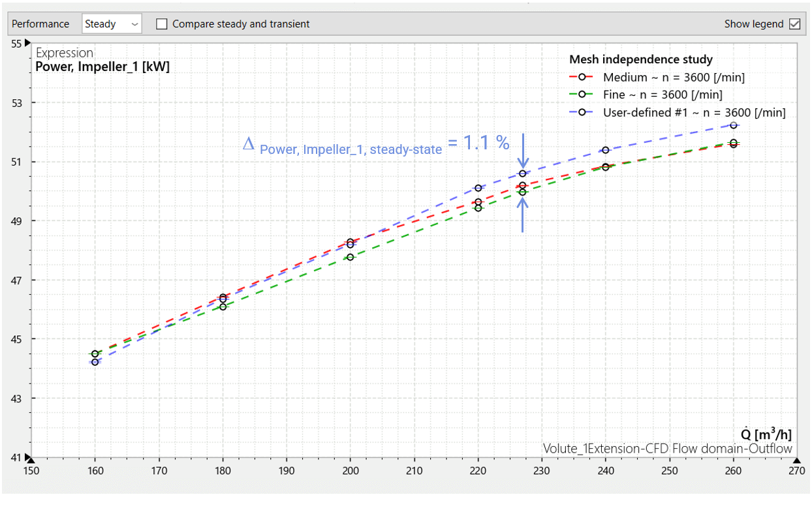
Task: Click the blue User-defined #1 legend line marker
Action: click(581, 112)
